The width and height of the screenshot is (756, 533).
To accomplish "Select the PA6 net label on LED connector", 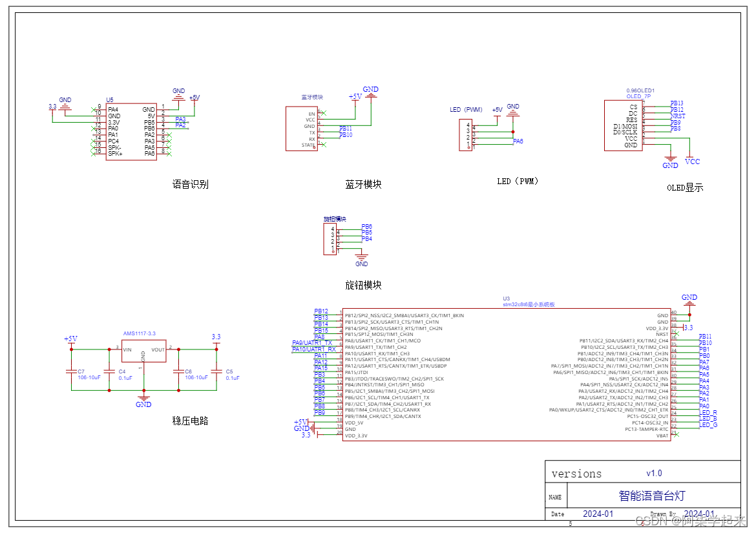I will click(x=518, y=141).
